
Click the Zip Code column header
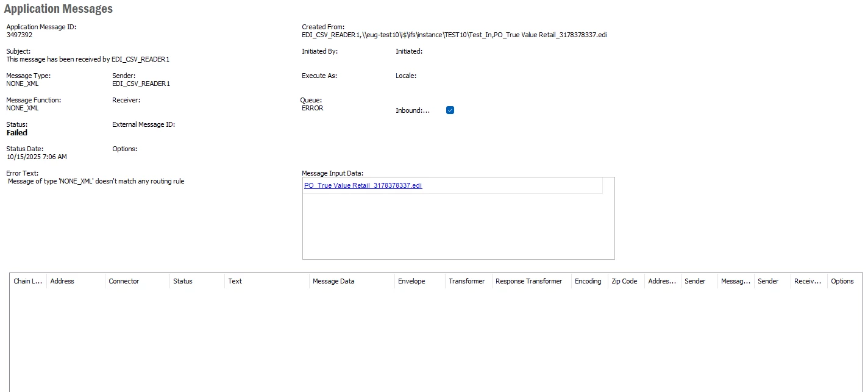[626, 281]
